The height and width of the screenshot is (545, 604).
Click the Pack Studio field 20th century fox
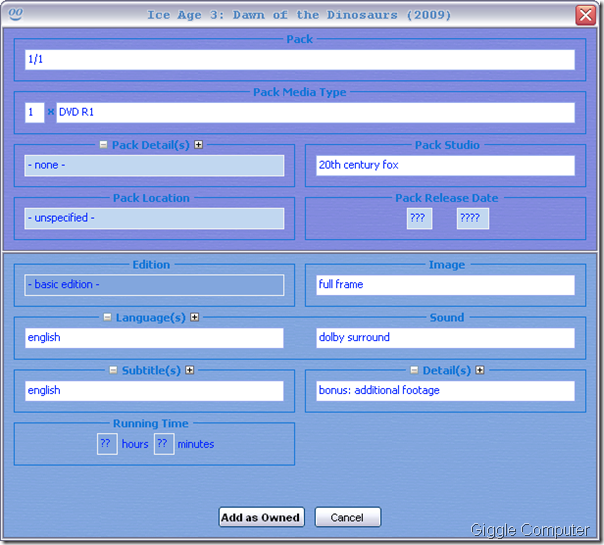445,166
